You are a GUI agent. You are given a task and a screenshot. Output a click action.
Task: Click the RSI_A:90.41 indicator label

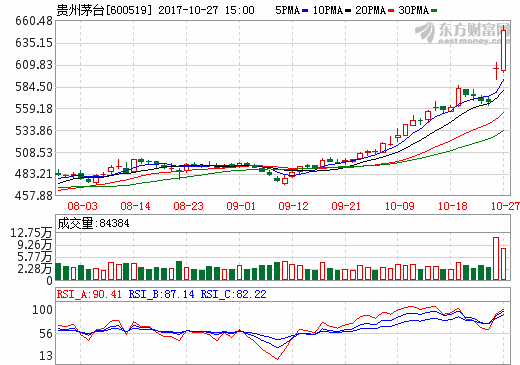click(x=89, y=294)
